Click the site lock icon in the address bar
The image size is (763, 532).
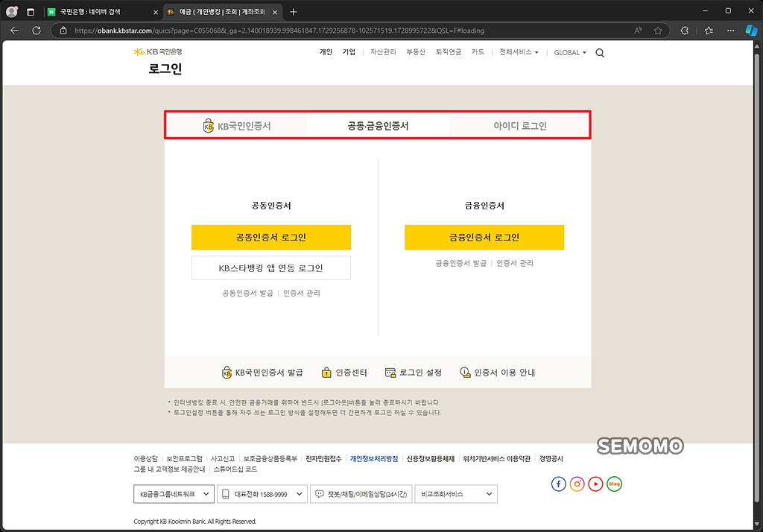(x=63, y=31)
